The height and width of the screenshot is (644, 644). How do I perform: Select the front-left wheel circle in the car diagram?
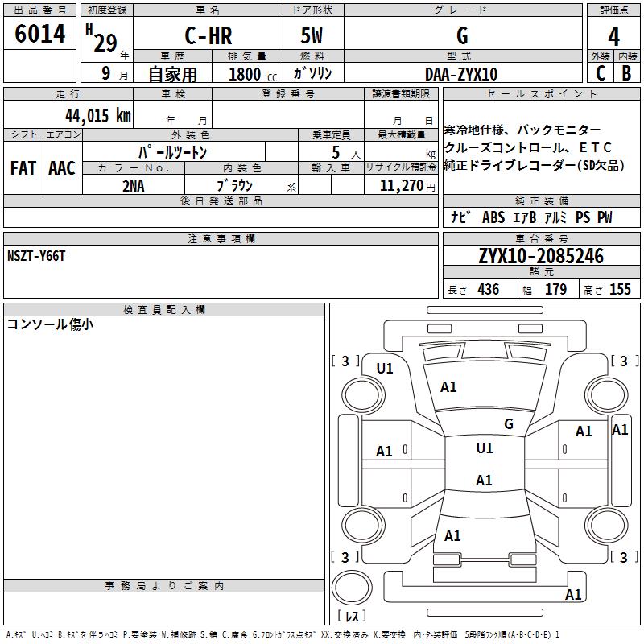[363, 394]
